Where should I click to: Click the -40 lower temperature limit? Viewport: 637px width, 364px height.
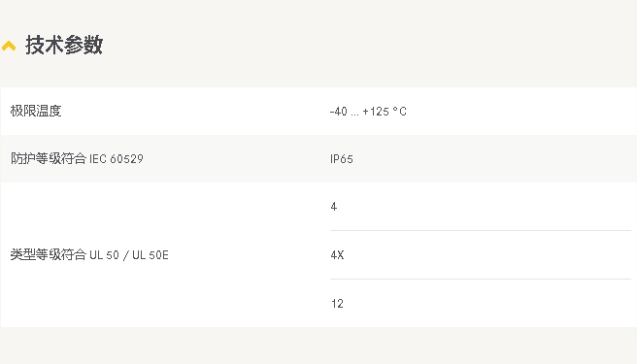click(338, 112)
